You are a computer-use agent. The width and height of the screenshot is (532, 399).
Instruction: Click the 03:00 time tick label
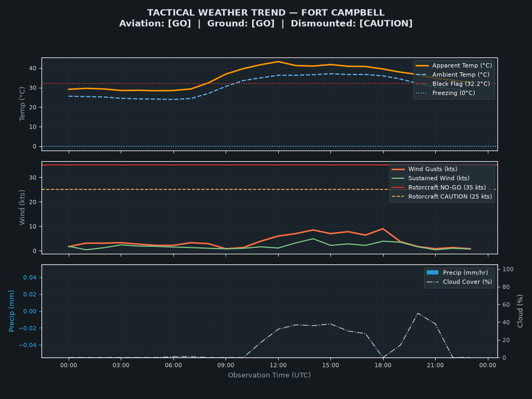[x=121, y=365]
